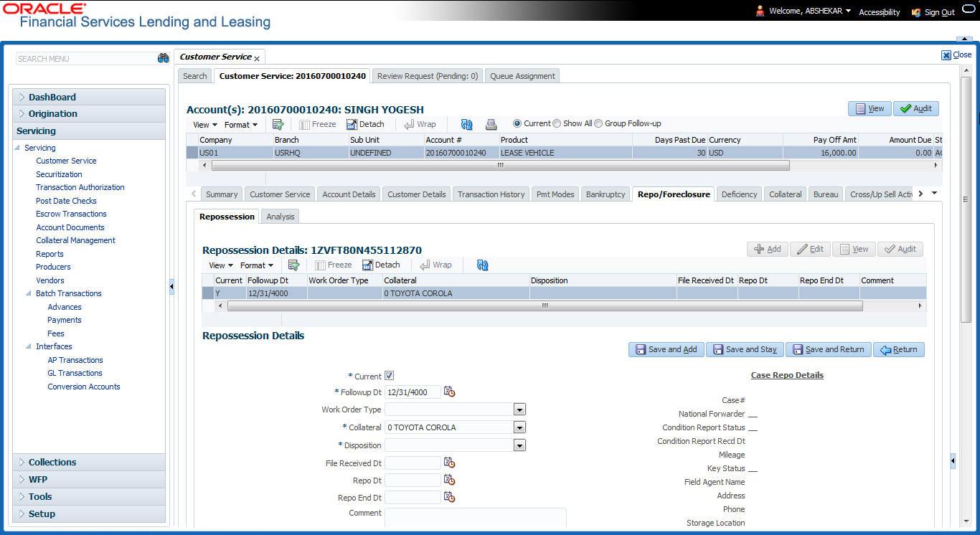The image size is (980, 535).
Task: Click the Repossession Details table horizontal scrollbar
Action: point(545,306)
